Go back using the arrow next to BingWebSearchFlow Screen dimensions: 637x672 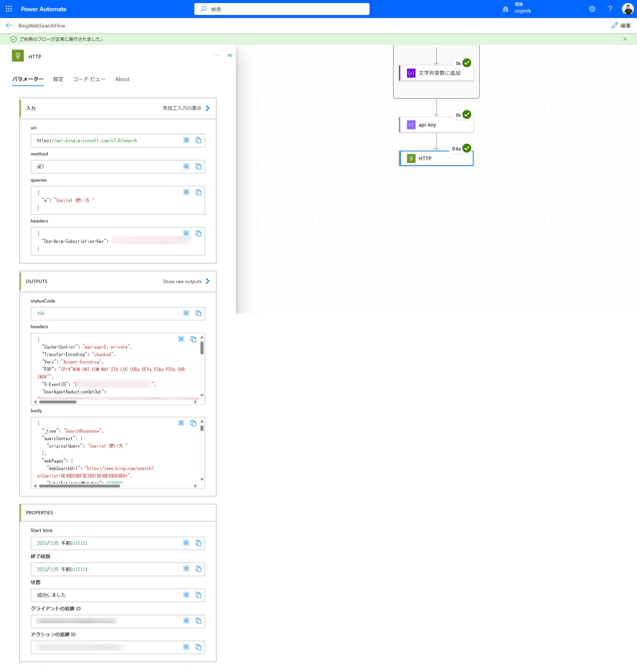pyautogui.click(x=9, y=25)
